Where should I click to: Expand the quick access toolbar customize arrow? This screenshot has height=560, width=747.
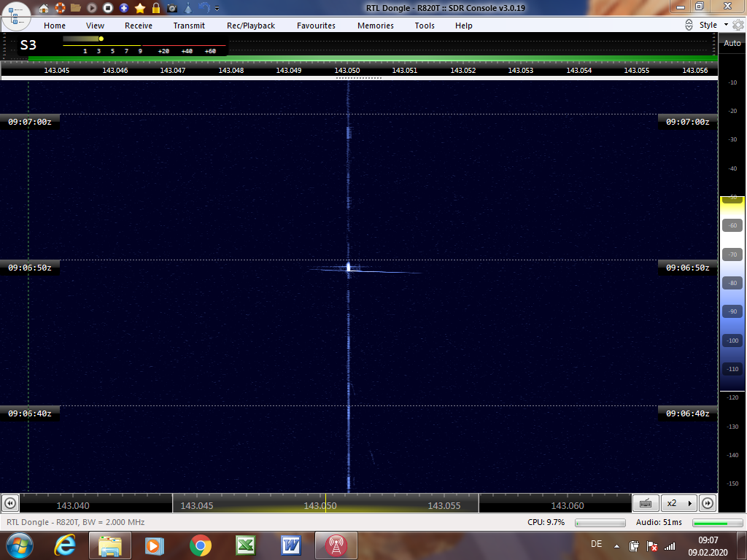point(217,9)
